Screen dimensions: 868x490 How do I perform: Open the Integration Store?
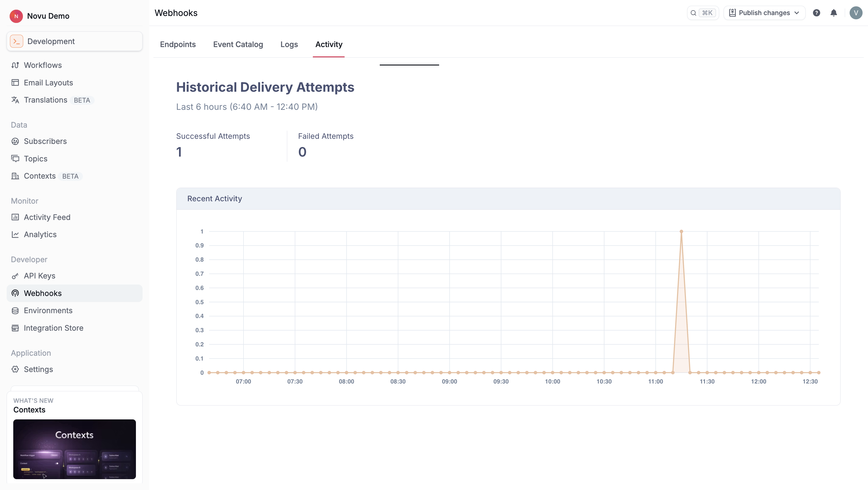click(x=54, y=328)
